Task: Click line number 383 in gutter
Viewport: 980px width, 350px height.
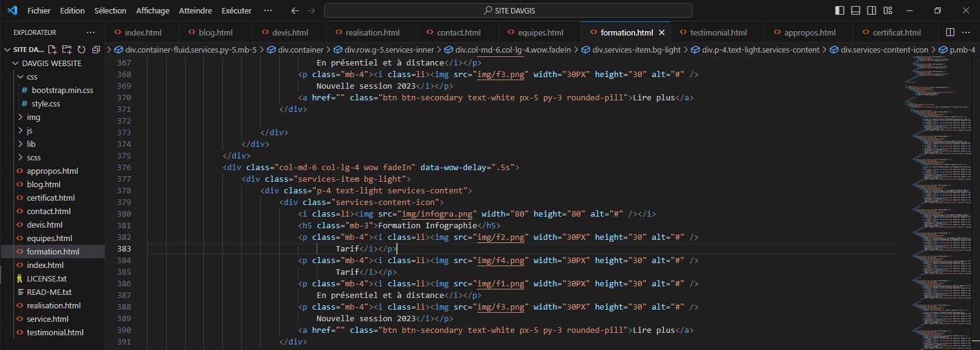Action: tap(124, 249)
